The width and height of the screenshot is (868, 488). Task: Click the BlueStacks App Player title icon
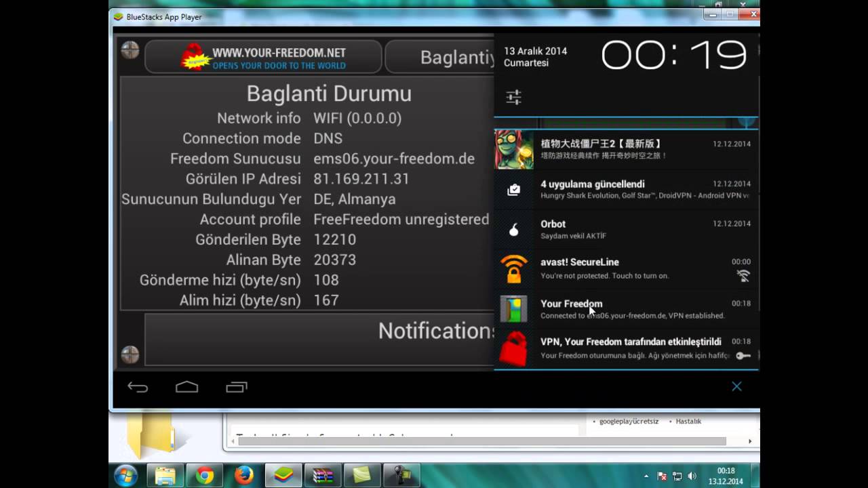[x=119, y=17]
